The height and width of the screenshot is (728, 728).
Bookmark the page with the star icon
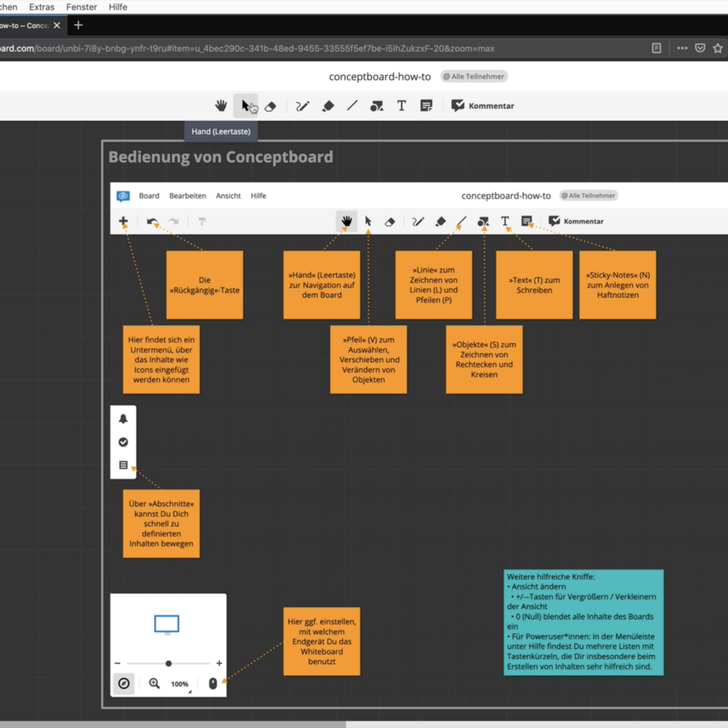point(718,48)
